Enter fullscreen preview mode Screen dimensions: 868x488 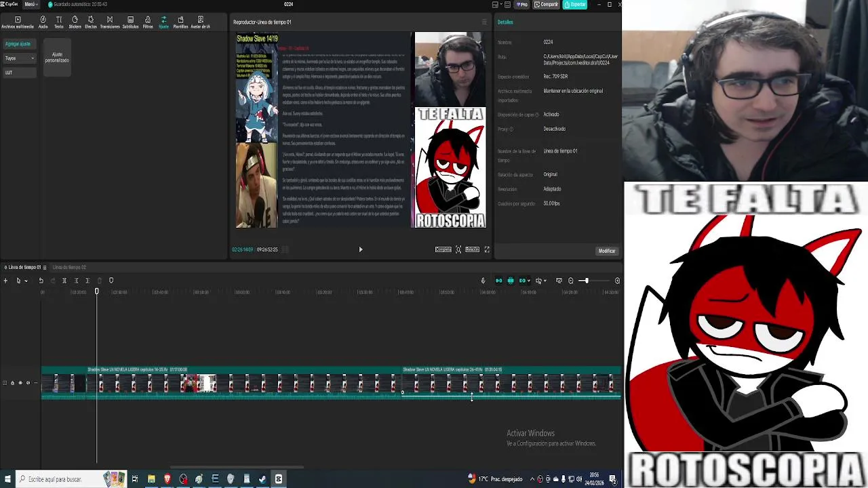click(487, 249)
